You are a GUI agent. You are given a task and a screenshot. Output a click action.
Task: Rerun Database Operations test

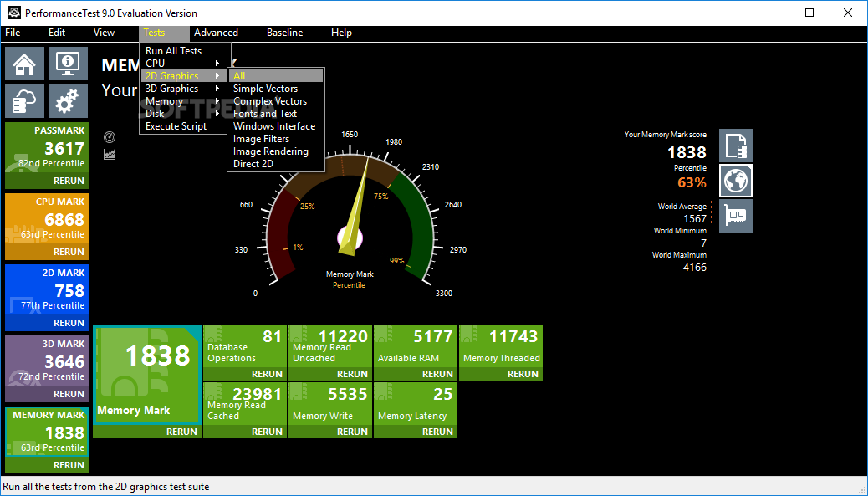click(x=267, y=374)
